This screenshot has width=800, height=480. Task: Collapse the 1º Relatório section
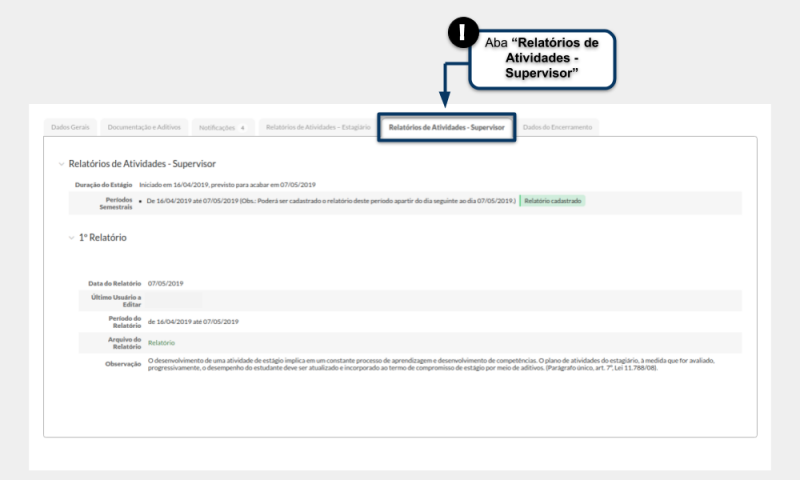click(x=71, y=238)
